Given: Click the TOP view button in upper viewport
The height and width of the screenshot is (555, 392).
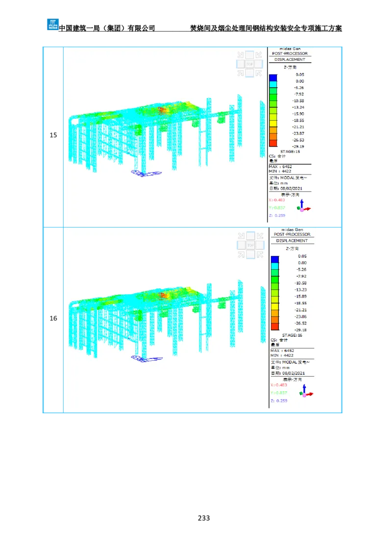Looking at the screenshot, I should pos(249,64).
